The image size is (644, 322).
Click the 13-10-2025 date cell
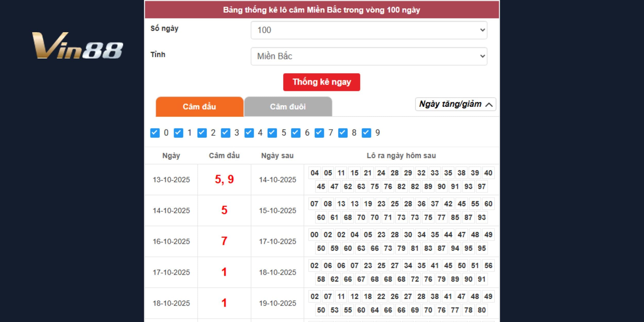pyautogui.click(x=171, y=180)
